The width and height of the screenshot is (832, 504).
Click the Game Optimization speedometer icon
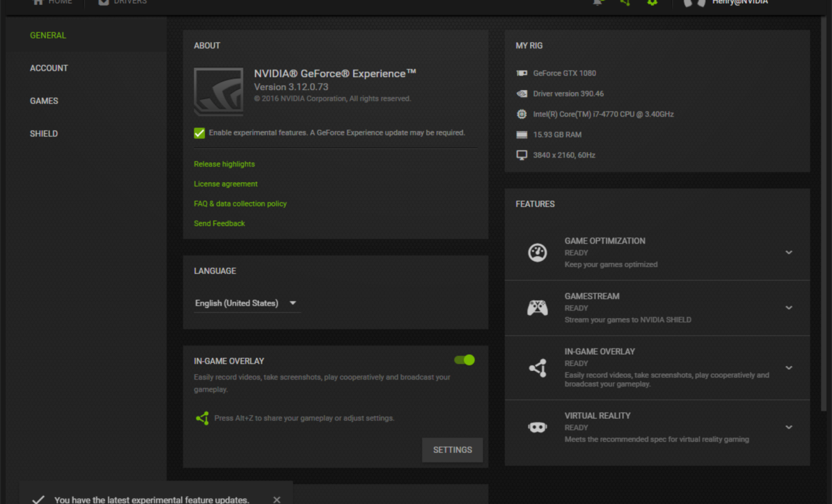click(538, 252)
